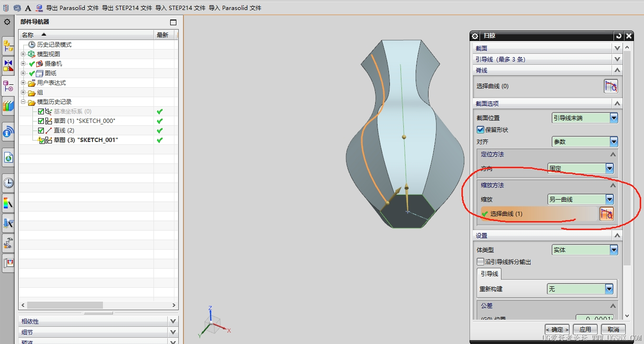644x344 pixels.
Task: Click the scaling curve selection icon
Action: point(607,214)
